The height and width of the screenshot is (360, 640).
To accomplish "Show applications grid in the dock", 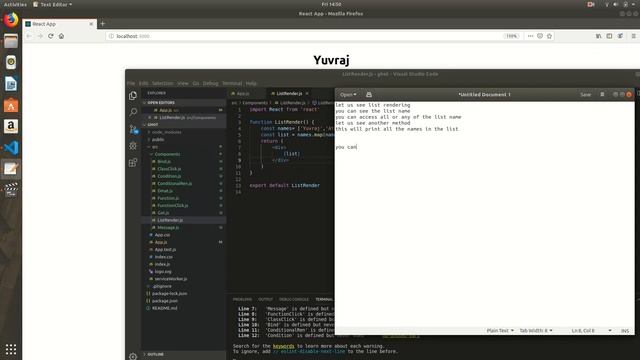I will pos(11,349).
